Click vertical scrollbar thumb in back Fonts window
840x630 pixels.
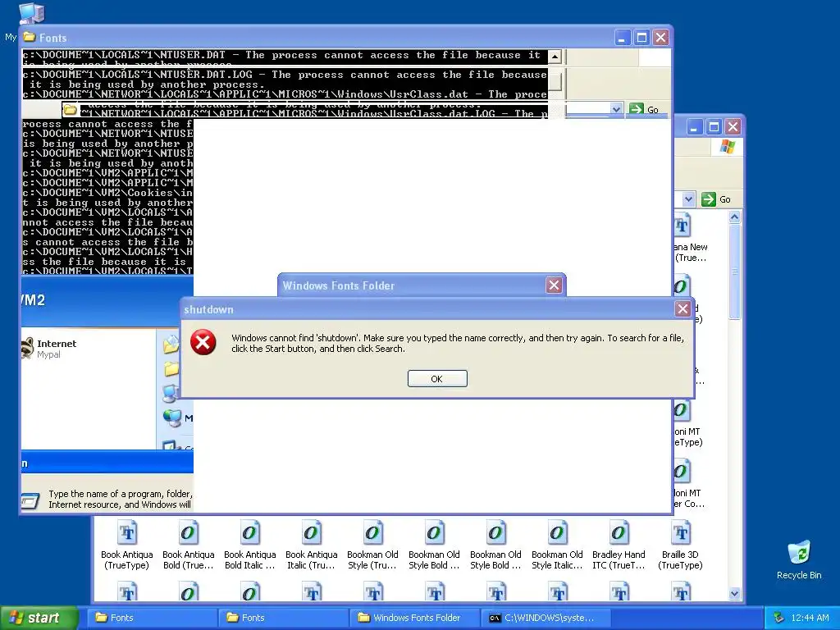(734, 272)
